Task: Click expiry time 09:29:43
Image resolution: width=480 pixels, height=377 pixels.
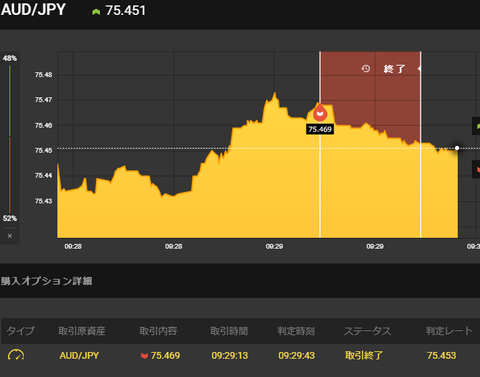Action: [x=296, y=356]
